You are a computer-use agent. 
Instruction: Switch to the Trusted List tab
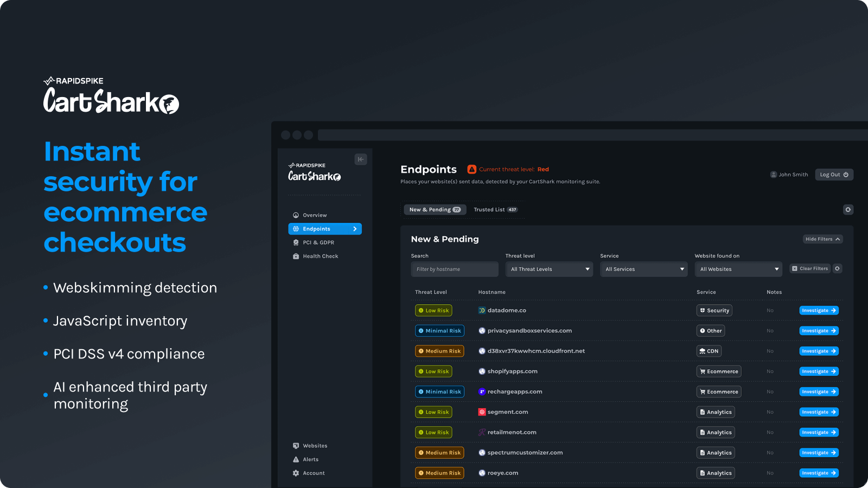(496, 210)
